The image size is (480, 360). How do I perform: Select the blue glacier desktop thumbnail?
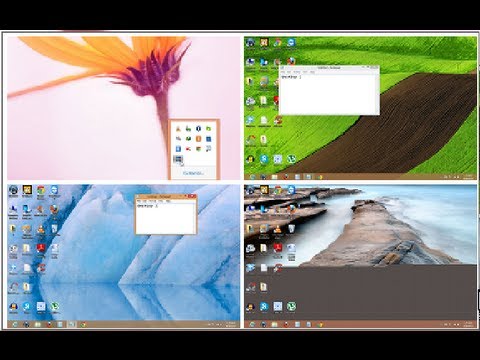point(123,256)
